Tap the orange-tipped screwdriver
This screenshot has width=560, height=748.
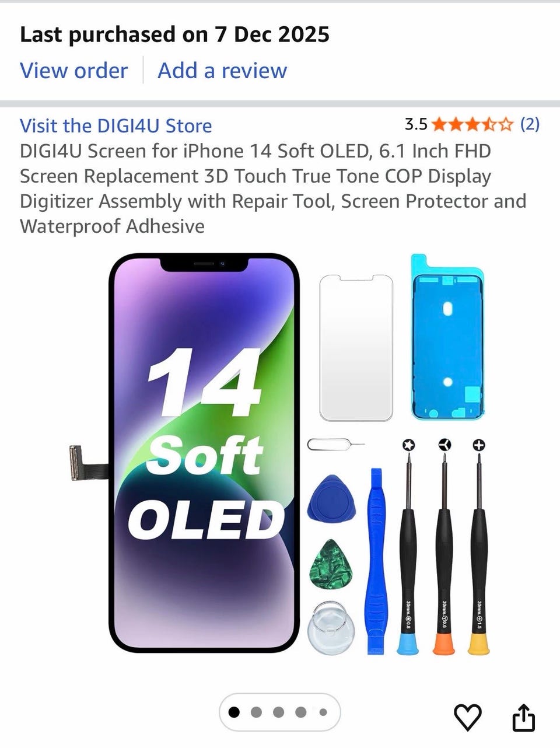[x=444, y=548]
